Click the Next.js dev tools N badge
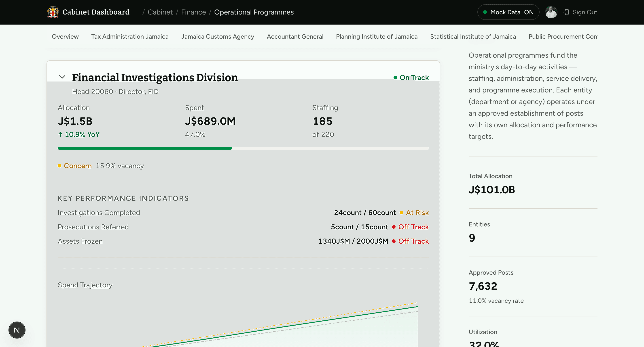Viewport: 644px width, 347px height. [17, 330]
